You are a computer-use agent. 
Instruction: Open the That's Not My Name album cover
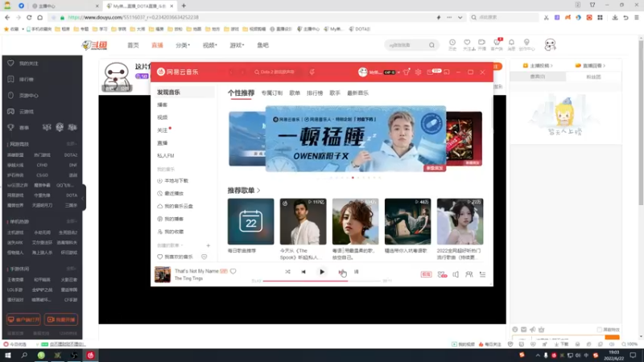163,274
